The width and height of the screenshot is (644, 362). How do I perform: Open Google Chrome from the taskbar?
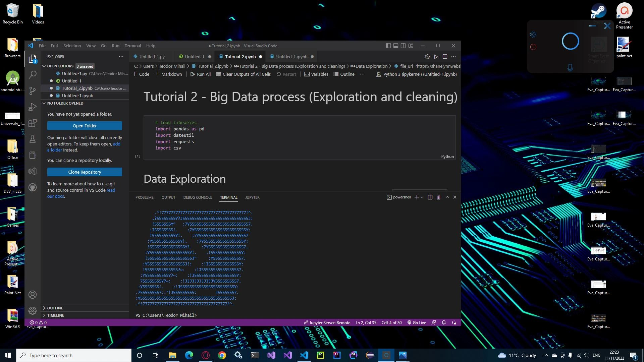click(x=222, y=355)
